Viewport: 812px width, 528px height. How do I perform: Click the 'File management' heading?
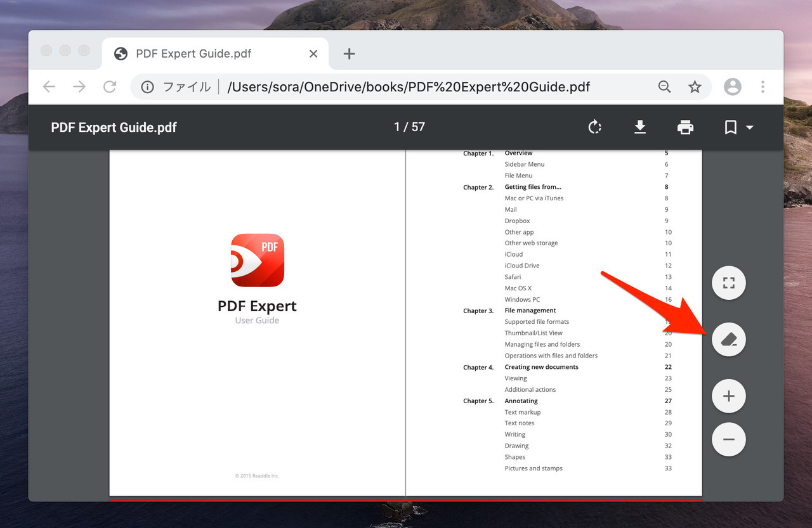point(530,311)
